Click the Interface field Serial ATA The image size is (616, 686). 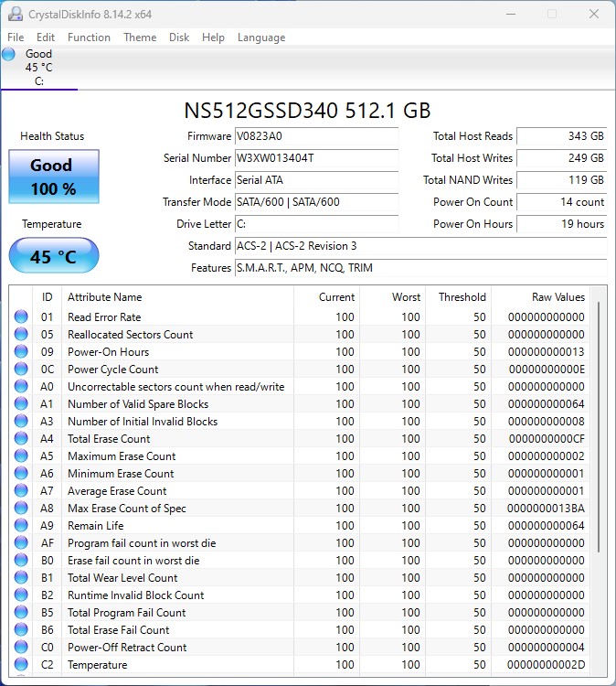click(316, 180)
